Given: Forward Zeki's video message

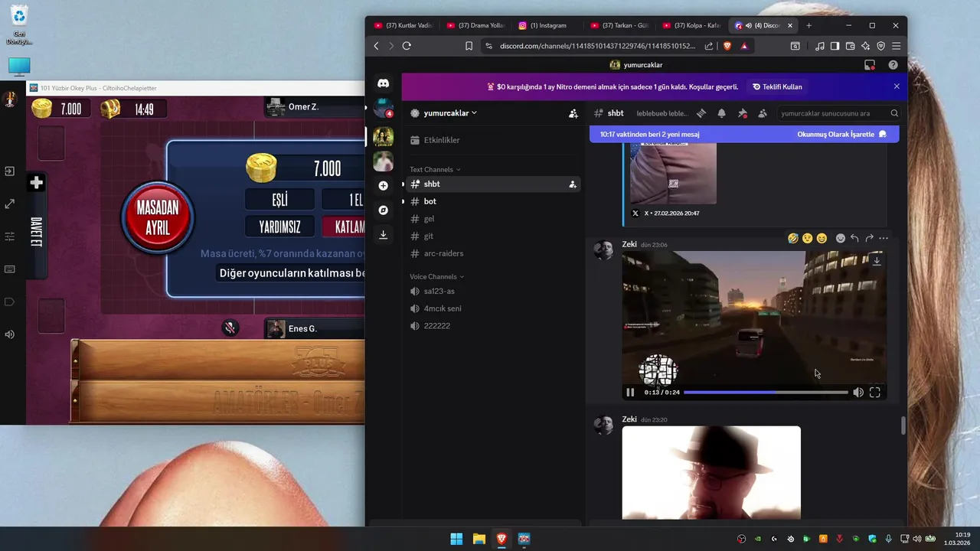Looking at the screenshot, I should coord(869,238).
